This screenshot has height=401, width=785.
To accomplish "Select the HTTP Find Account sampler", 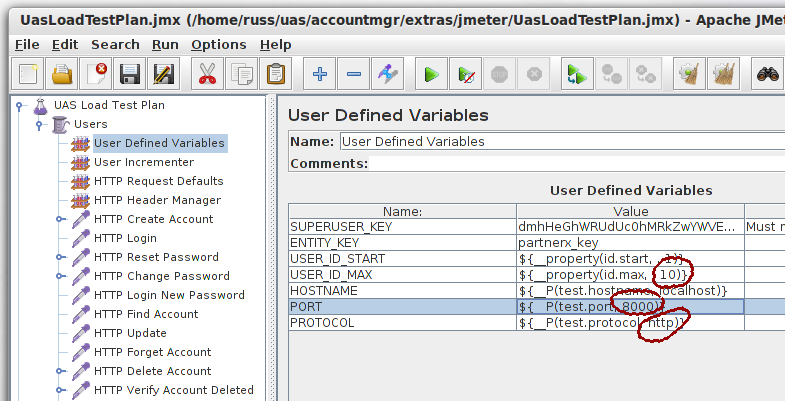I will (x=146, y=314).
